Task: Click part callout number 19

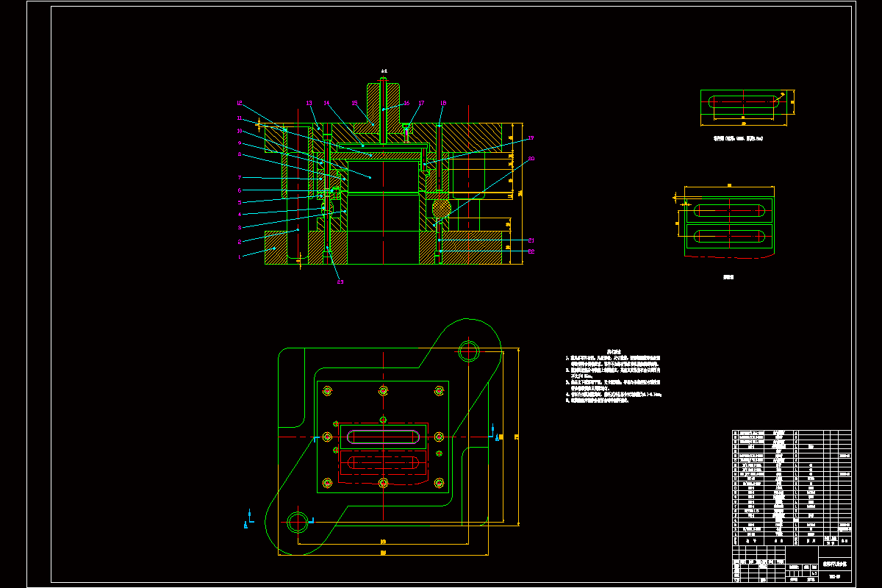Action: [x=531, y=138]
